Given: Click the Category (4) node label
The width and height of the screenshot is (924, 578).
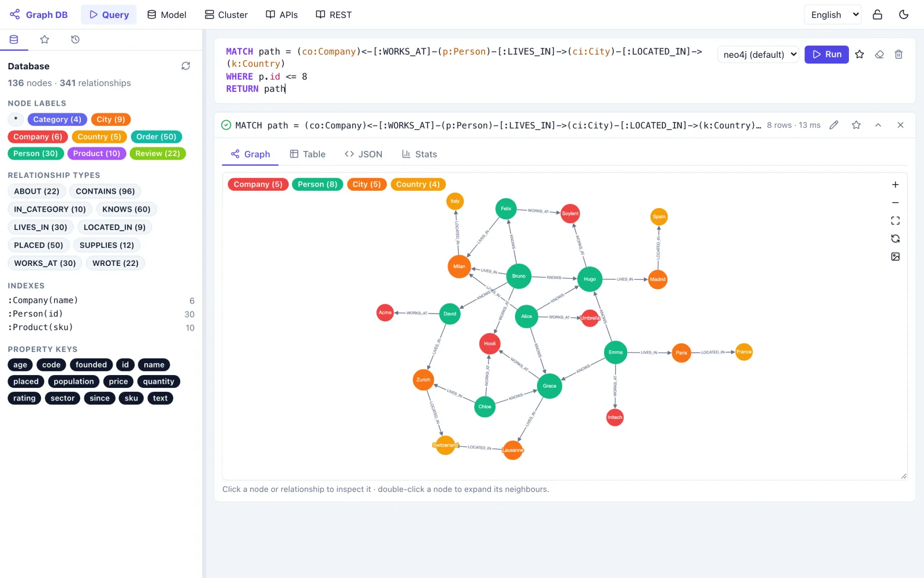Looking at the screenshot, I should 57,120.
